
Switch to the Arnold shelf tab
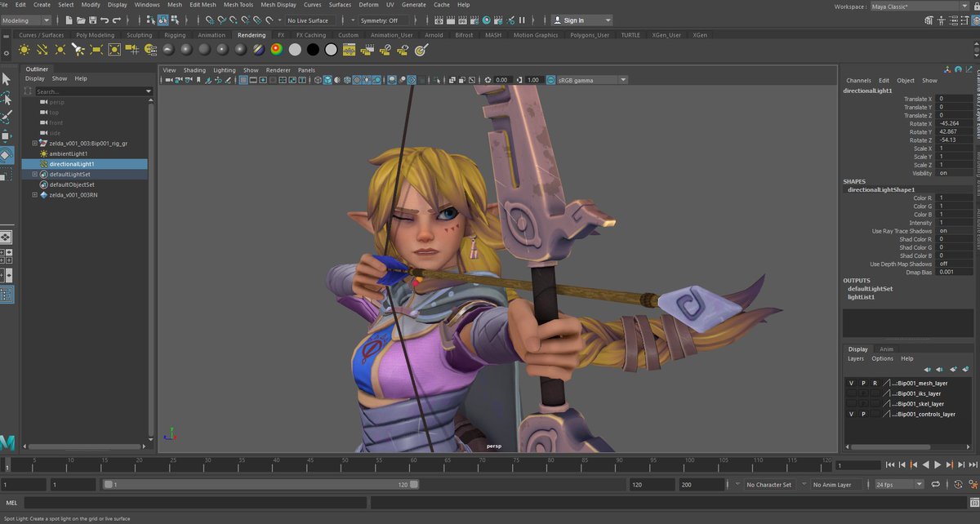coord(434,35)
